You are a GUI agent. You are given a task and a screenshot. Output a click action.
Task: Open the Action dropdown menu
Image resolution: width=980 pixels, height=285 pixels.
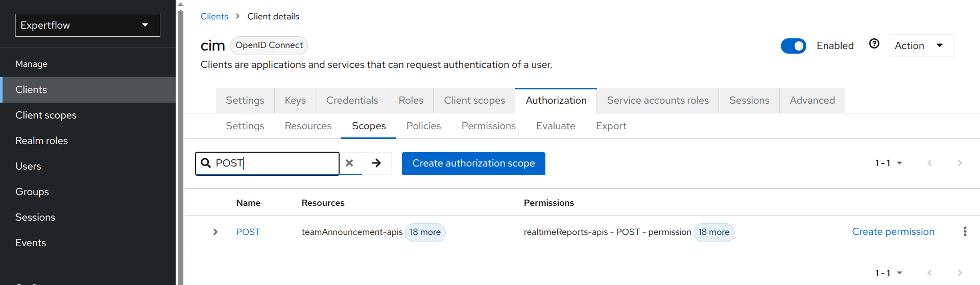[x=921, y=46]
